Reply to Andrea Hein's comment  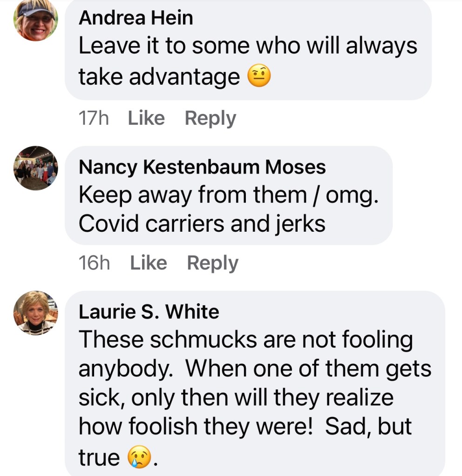click(x=210, y=118)
